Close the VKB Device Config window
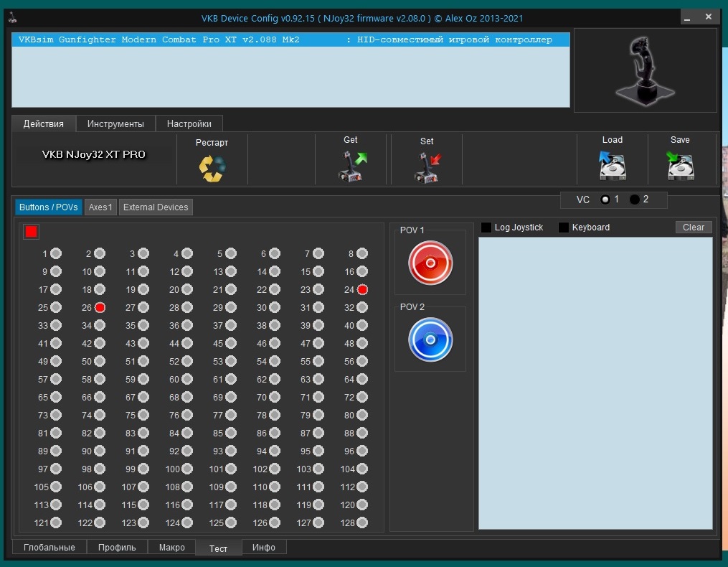728x567 pixels. (x=709, y=17)
